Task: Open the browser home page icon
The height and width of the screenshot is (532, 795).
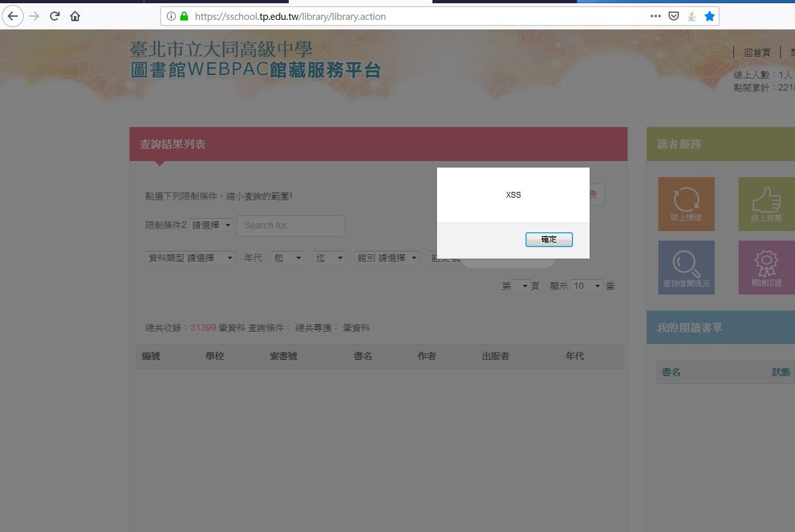Action: click(75, 16)
